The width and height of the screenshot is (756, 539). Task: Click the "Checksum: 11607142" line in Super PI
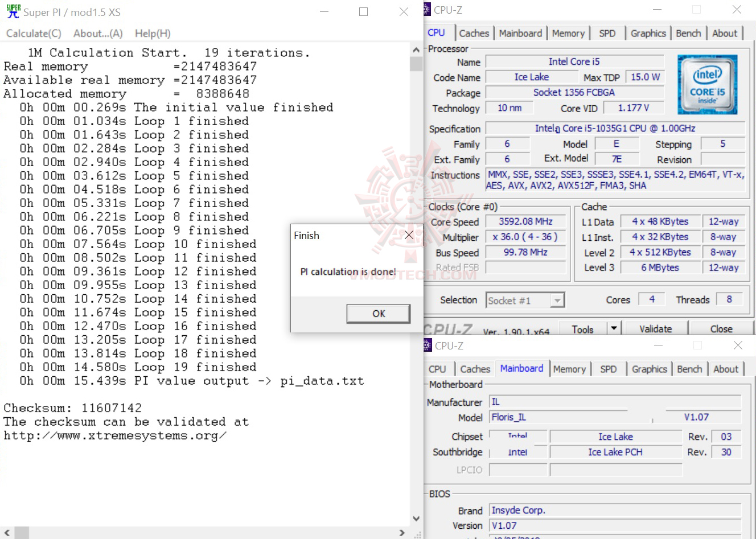coord(73,408)
